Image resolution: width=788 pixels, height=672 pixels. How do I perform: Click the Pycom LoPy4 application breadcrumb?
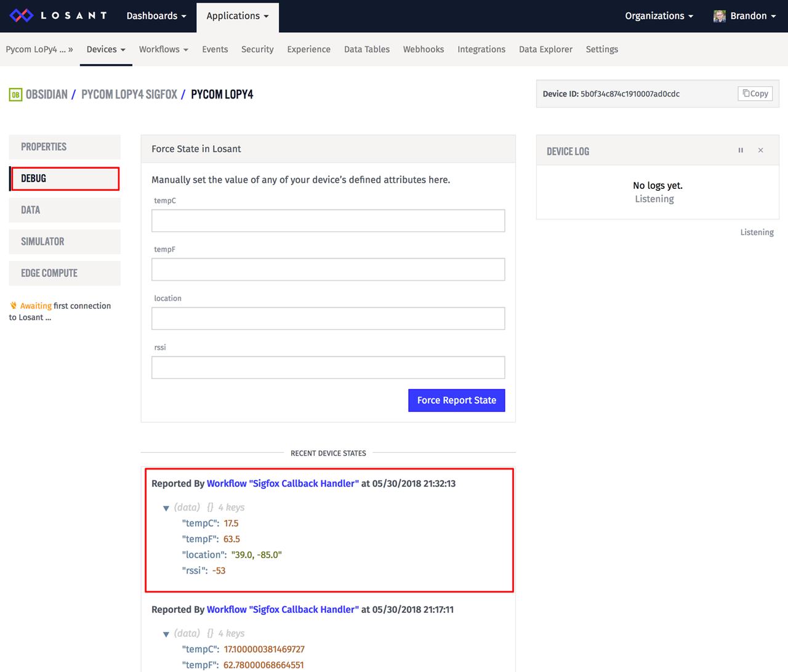point(39,49)
